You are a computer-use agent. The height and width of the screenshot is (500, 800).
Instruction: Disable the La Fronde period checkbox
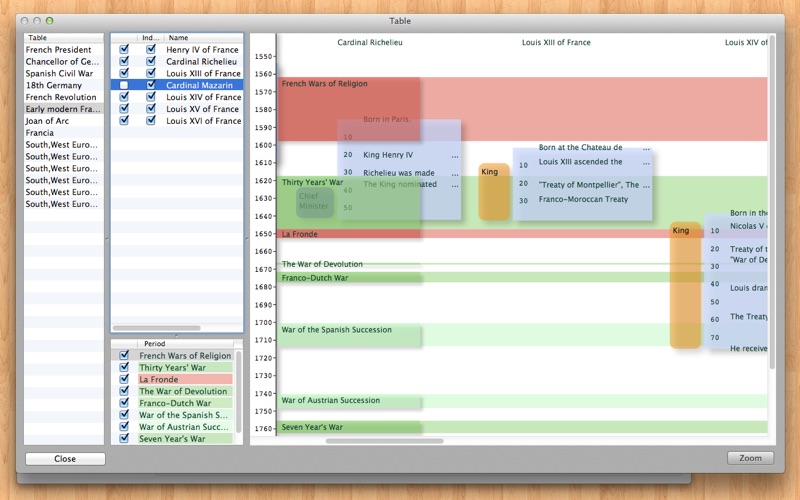click(x=124, y=379)
